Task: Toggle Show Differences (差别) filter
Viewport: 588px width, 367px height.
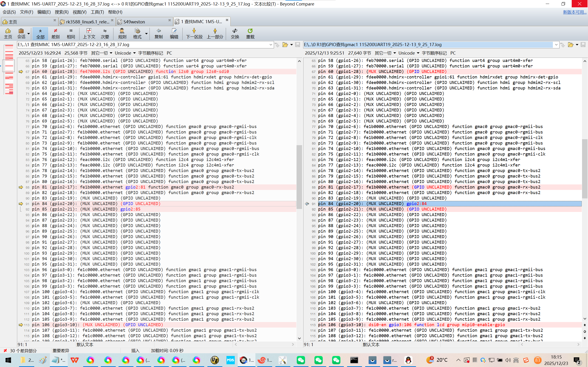Action: (x=55, y=33)
